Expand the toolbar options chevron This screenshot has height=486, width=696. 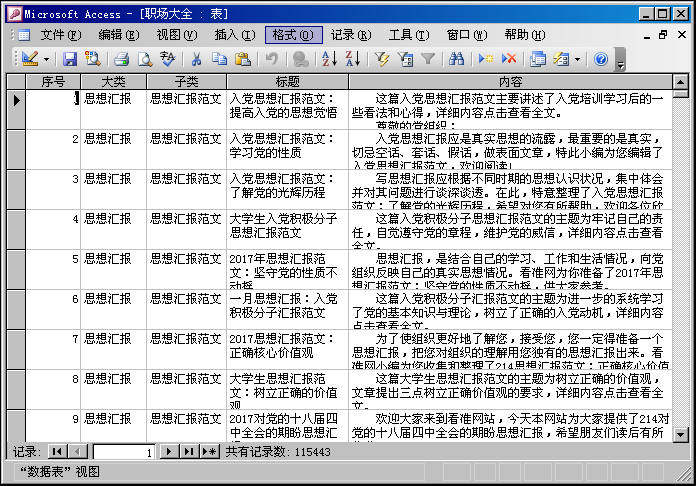coord(621,60)
